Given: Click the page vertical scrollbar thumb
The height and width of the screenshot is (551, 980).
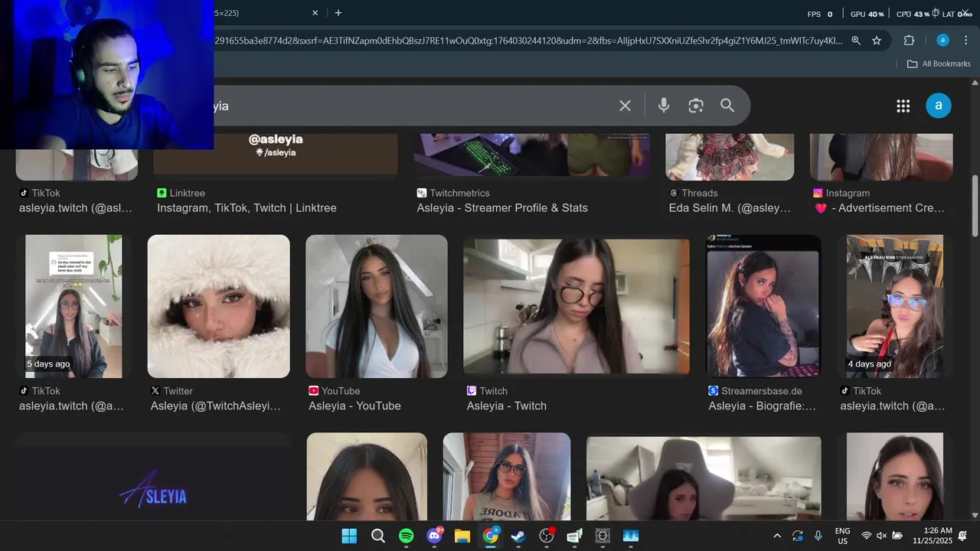Looking at the screenshot, I should (x=975, y=205).
